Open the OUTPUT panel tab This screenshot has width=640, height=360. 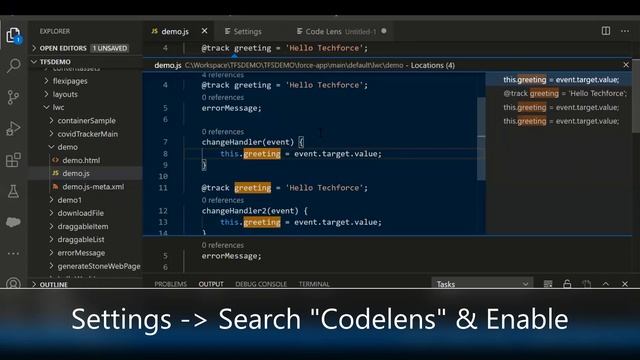click(x=211, y=284)
